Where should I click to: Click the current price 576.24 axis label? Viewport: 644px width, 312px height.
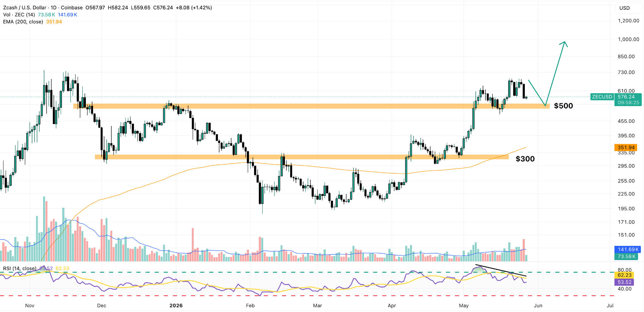tap(628, 97)
